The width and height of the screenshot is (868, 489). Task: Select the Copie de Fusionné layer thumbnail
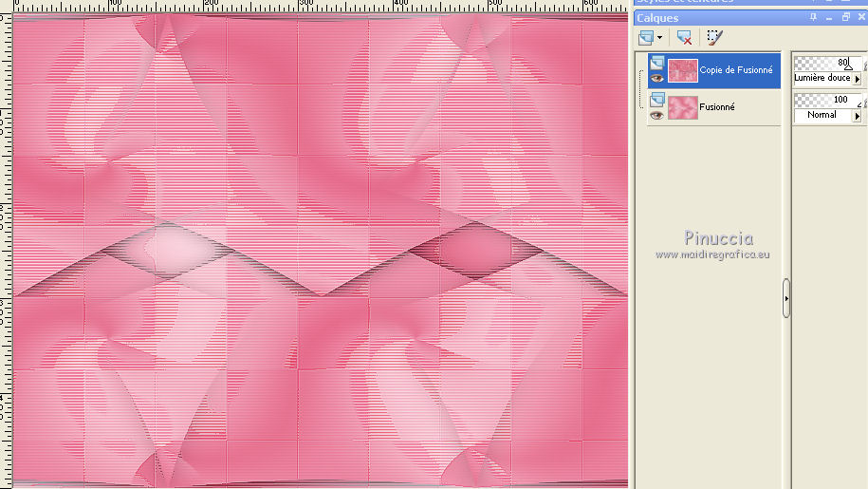[683, 70]
